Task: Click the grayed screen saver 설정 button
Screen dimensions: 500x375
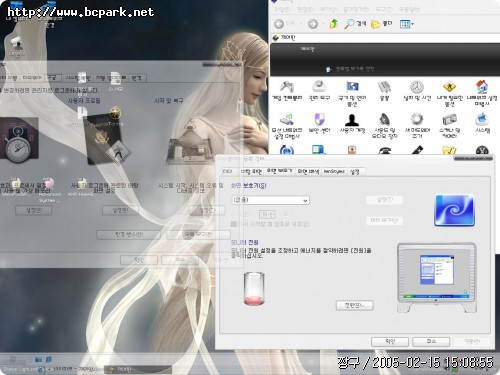Action: click(x=384, y=200)
